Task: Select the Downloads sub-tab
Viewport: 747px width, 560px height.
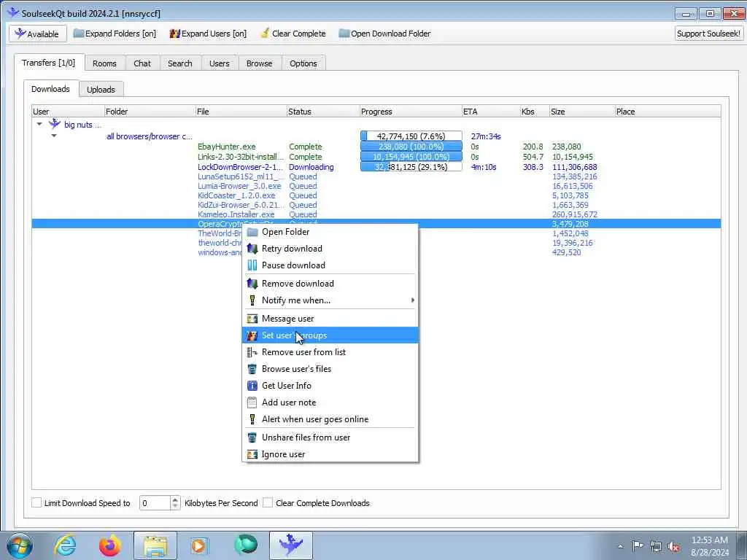Action: click(x=50, y=89)
